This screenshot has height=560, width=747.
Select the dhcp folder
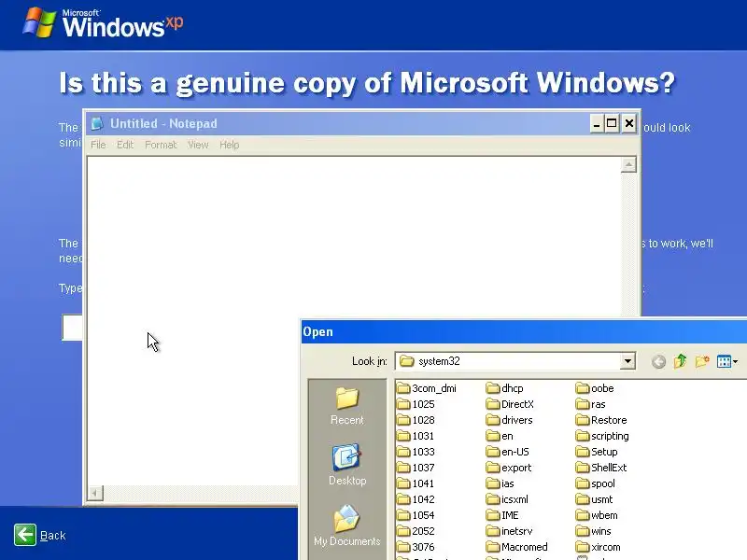pyautogui.click(x=505, y=388)
